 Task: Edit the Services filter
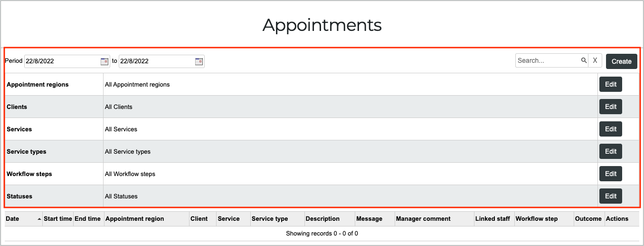coord(611,129)
